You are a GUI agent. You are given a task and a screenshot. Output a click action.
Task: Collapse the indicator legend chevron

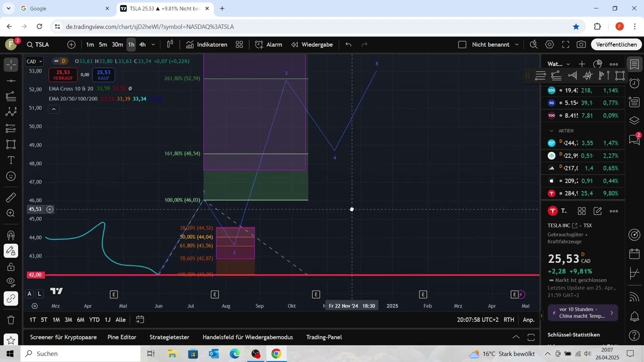coord(53,109)
